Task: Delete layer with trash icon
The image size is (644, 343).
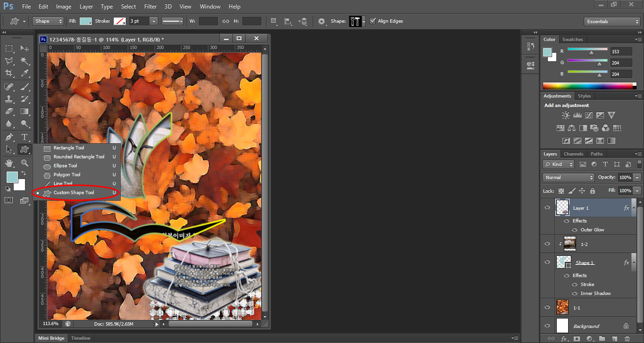Action: pyautogui.click(x=627, y=338)
